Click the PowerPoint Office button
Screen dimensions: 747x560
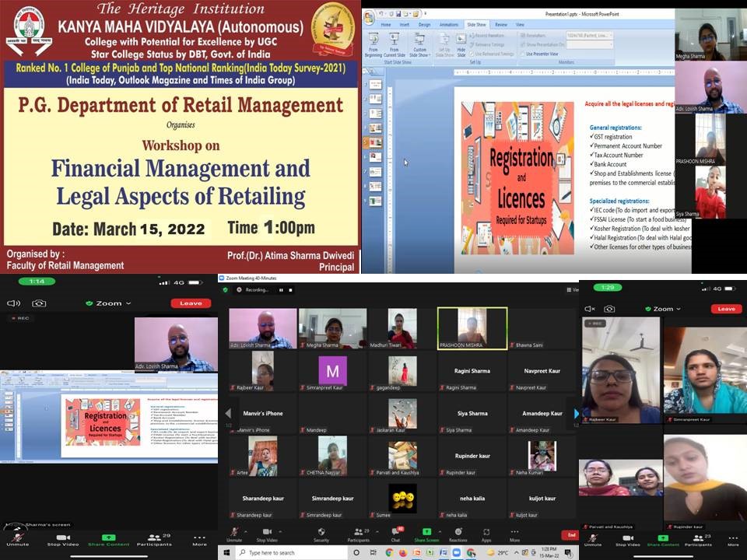(369, 18)
